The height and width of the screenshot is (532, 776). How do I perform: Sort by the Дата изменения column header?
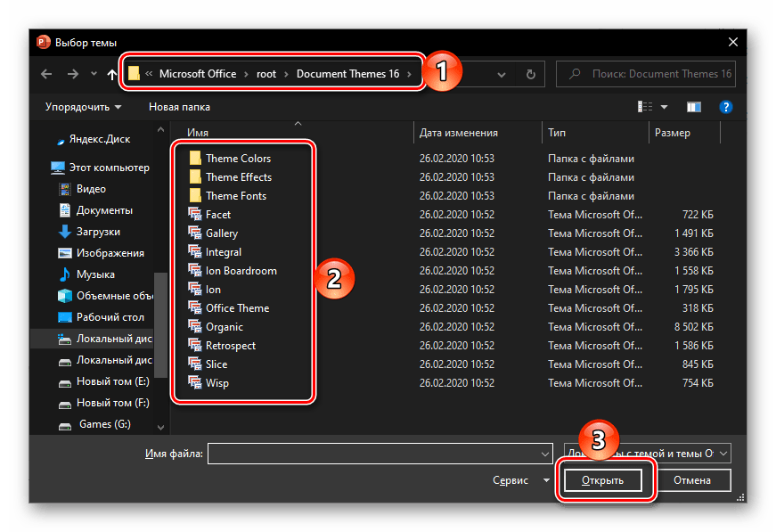[x=458, y=133]
